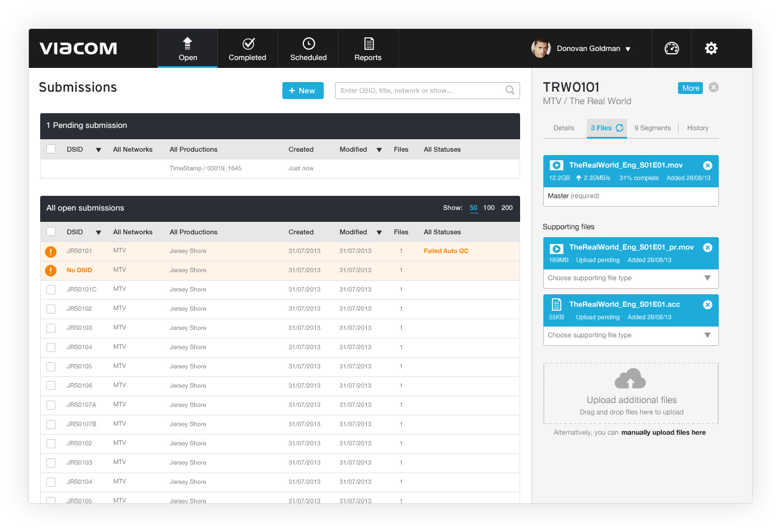Click the More button
Viewport: 781px width, 532px height.
(690, 88)
